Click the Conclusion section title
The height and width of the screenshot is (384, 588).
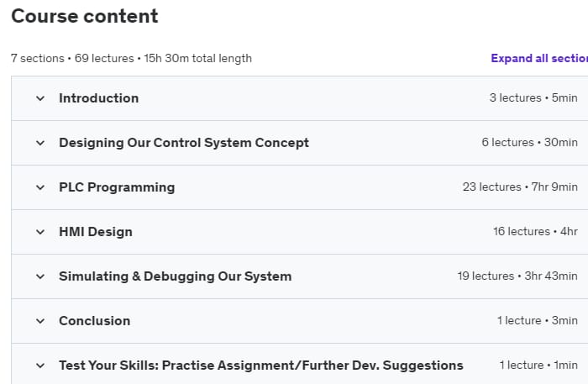(x=94, y=321)
